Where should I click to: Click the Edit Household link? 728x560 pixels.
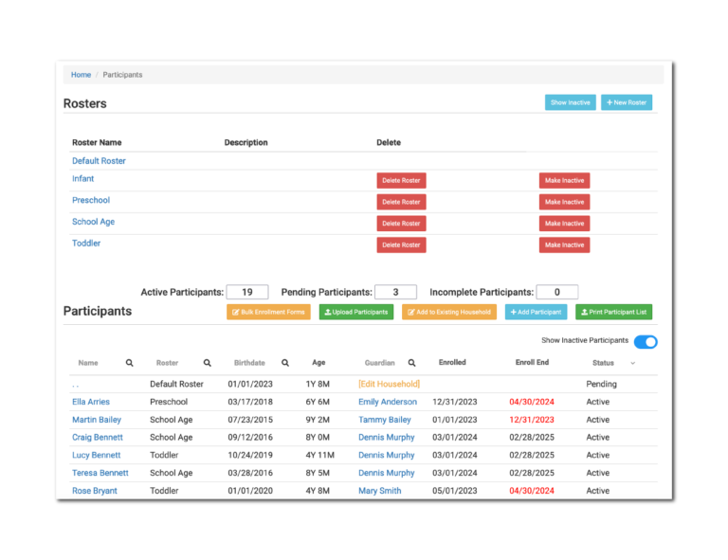[x=389, y=384]
